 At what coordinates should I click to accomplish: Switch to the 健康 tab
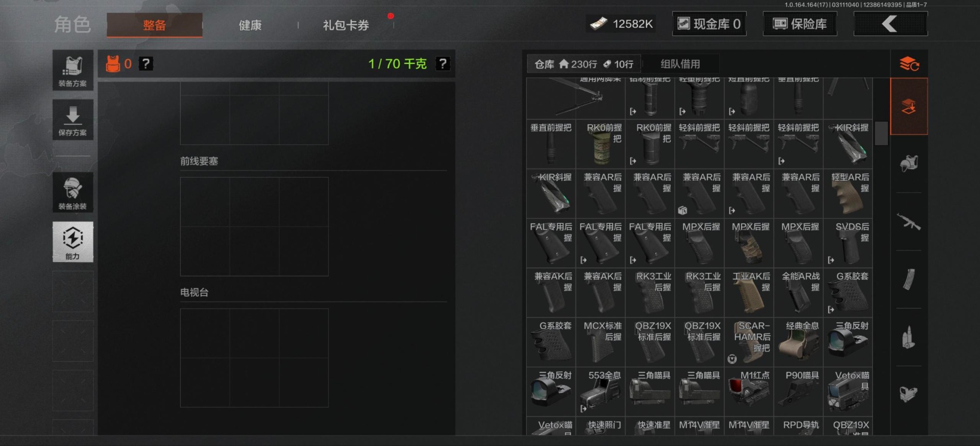coord(250,25)
